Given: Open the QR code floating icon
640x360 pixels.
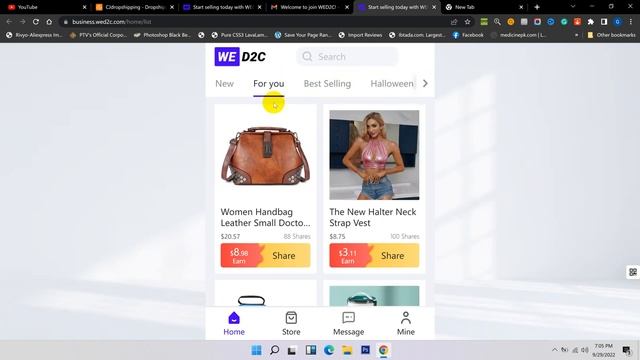Looking at the screenshot, I should [x=633, y=272].
